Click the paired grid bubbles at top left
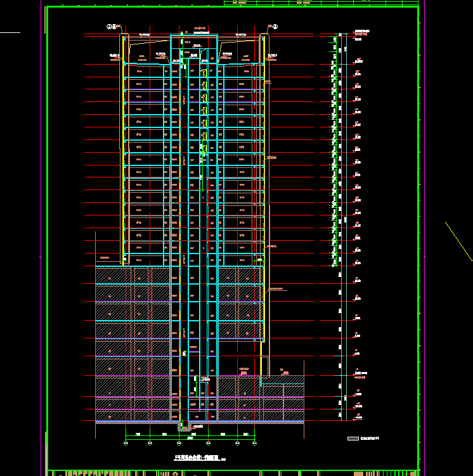473x476 pixels. pyautogui.click(x=112, y=27)
